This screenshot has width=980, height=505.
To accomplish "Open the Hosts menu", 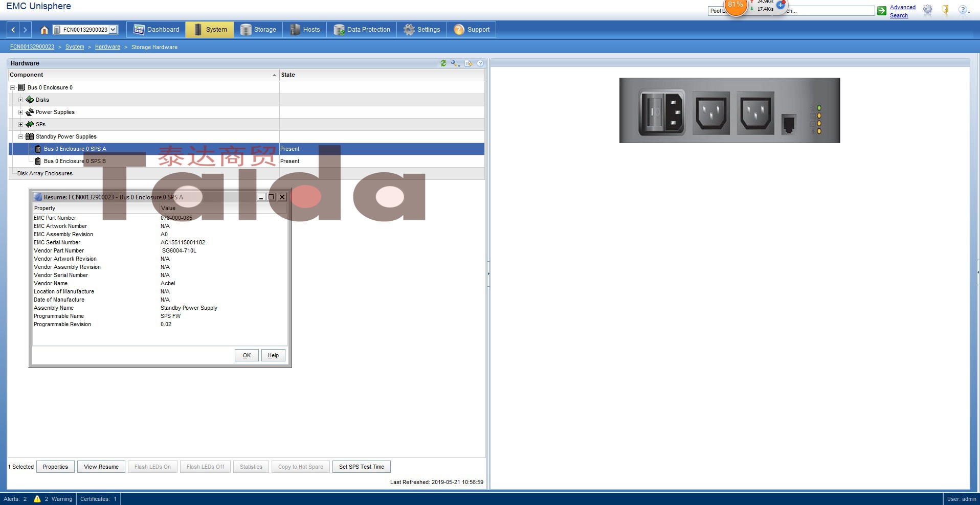I will click(x=305, y=30).
